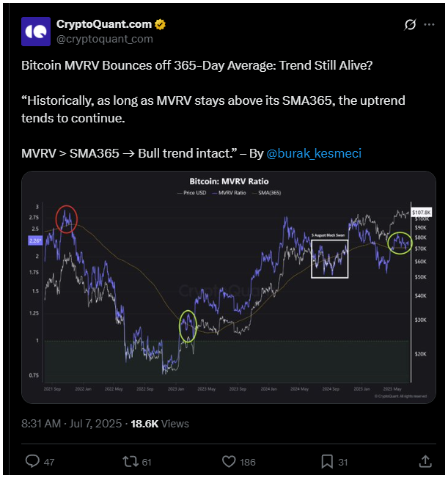View the 18.6K Views analytics
The image size is (448, 478).
click(x=160, y=424)
